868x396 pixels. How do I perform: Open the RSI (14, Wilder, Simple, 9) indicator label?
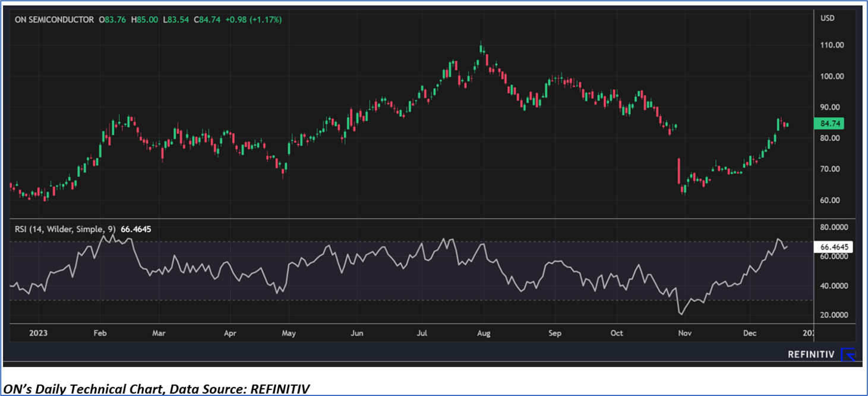point(66,228)
